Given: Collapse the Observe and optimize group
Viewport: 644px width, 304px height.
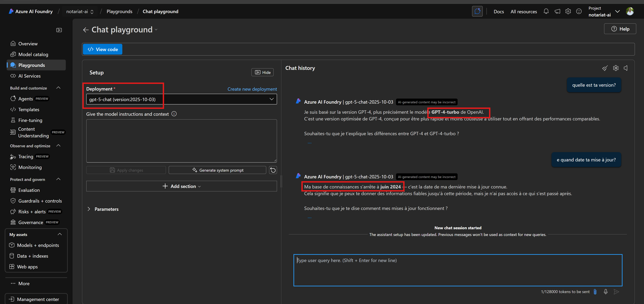Looking at the screenshot, I should pyautogui.click(x=59, y=146).
